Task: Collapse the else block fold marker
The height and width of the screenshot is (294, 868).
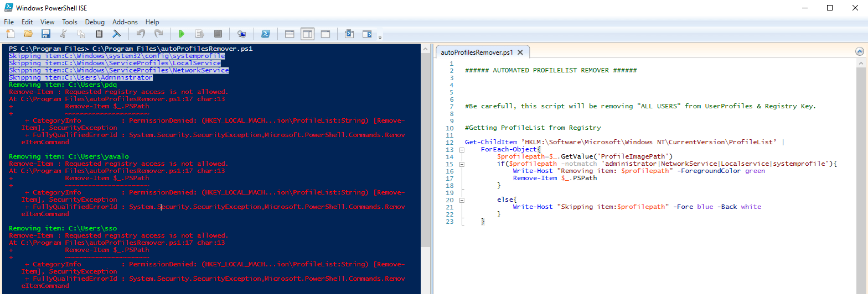Action: click(x=461, y=200)
